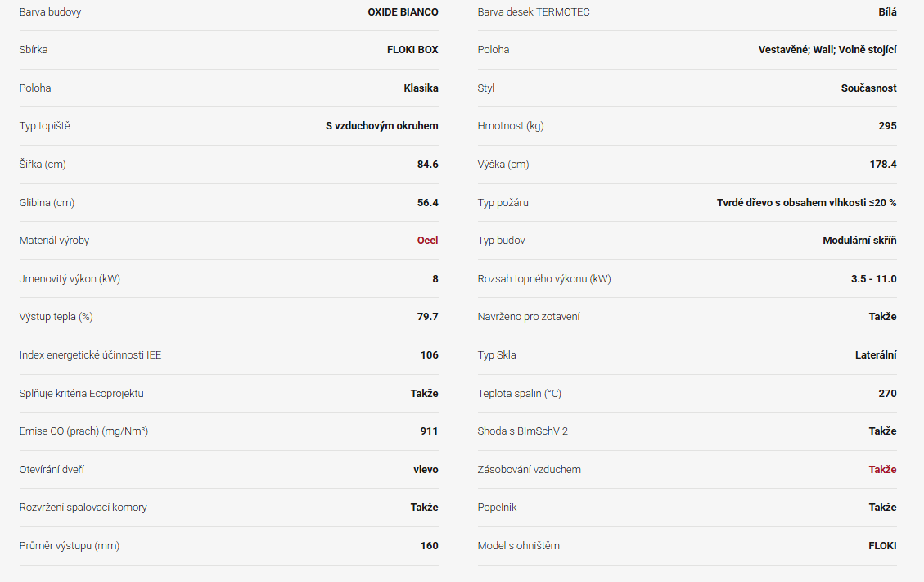This screenshot has width=924, height=582.
Task: Select the 'Modulární skříň' value
Action: (859, 241)
